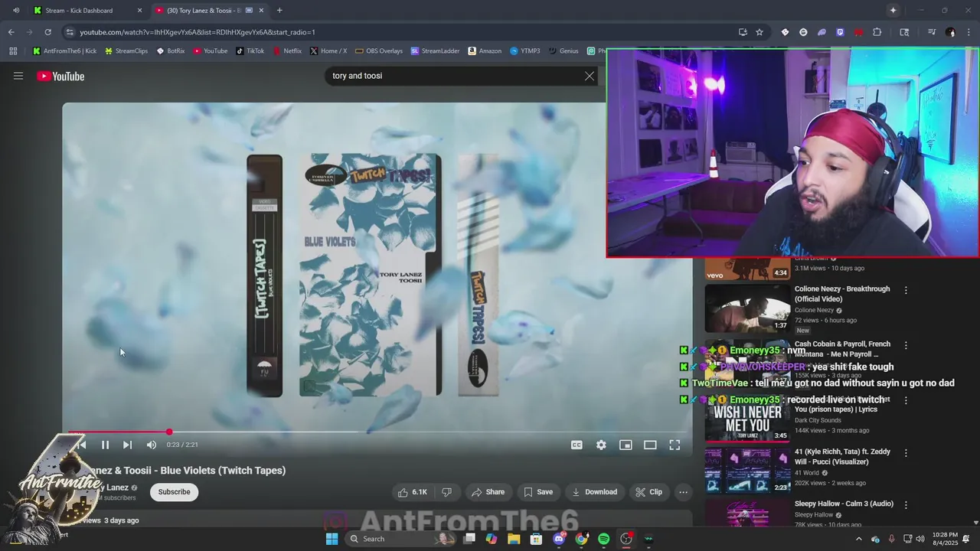Open Sleepy Hallow - Calm 3 (Audio) title

[844, 504]
